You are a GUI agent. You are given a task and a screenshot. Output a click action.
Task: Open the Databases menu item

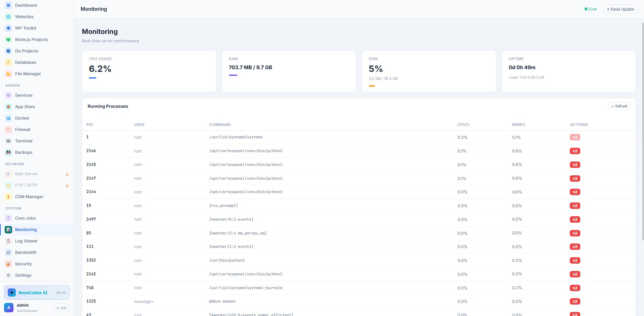point(37,62)
